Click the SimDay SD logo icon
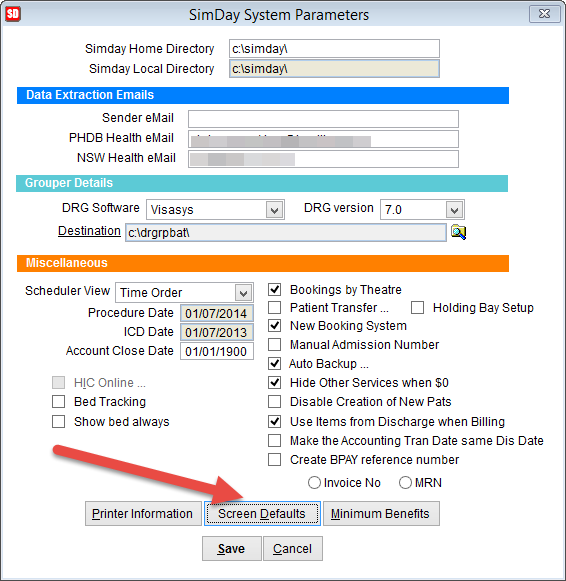 pyautogui.click(x=13, y=14)
